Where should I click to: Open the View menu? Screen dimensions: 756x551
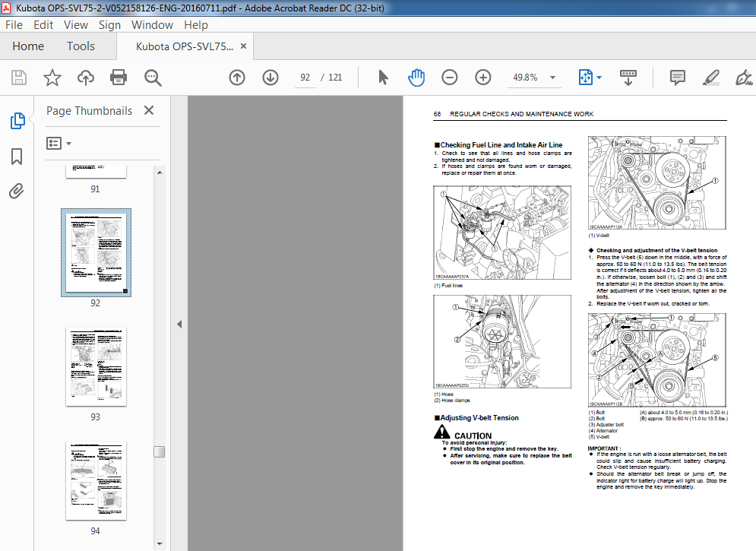click(x=76, y=25)
